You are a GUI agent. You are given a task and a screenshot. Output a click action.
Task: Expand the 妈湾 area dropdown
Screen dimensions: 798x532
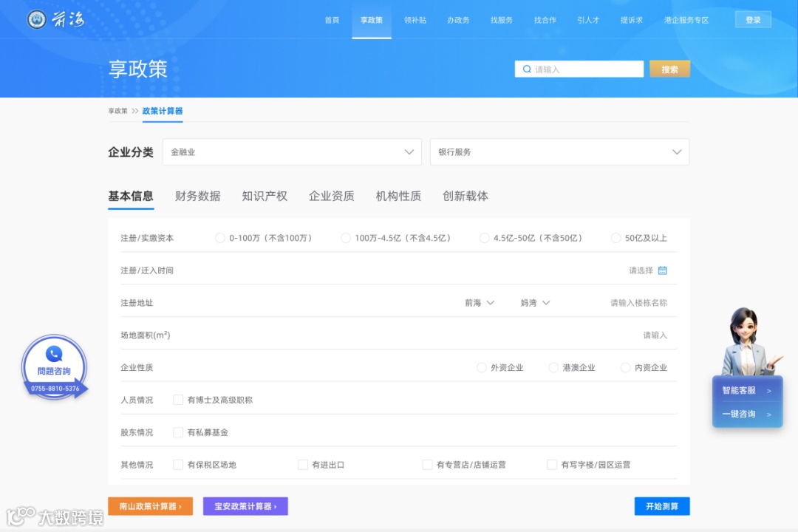click(x=535, y=302)
